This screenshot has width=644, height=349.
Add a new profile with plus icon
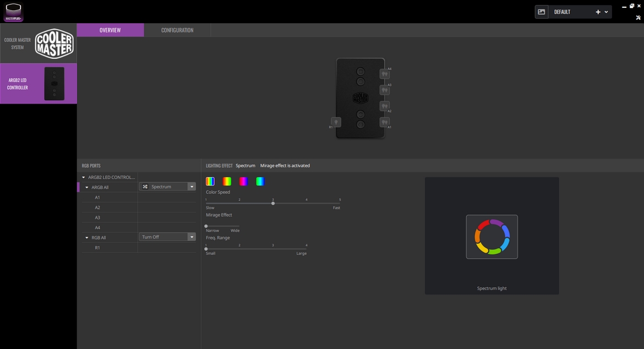pos(598,12)
